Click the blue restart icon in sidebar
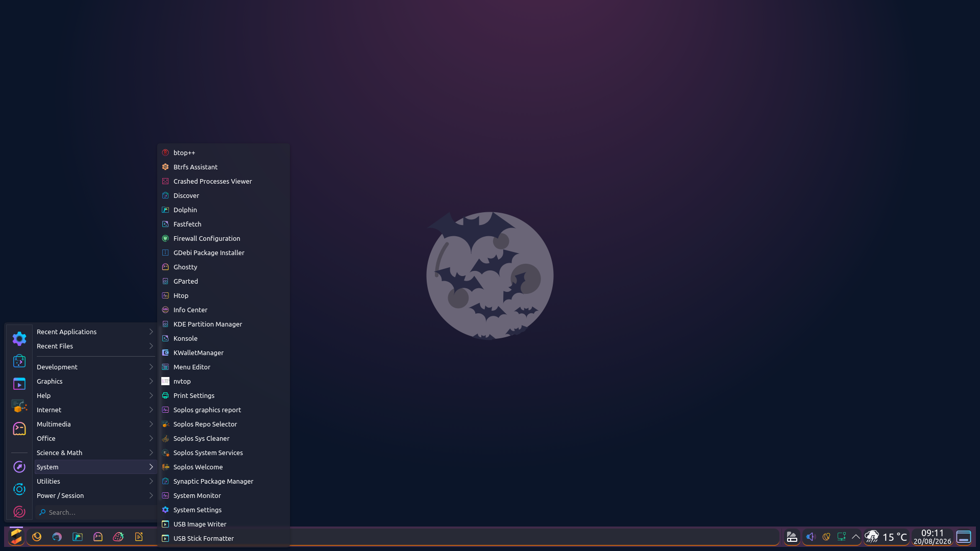 pyautogui.click(x=19, y=489)
